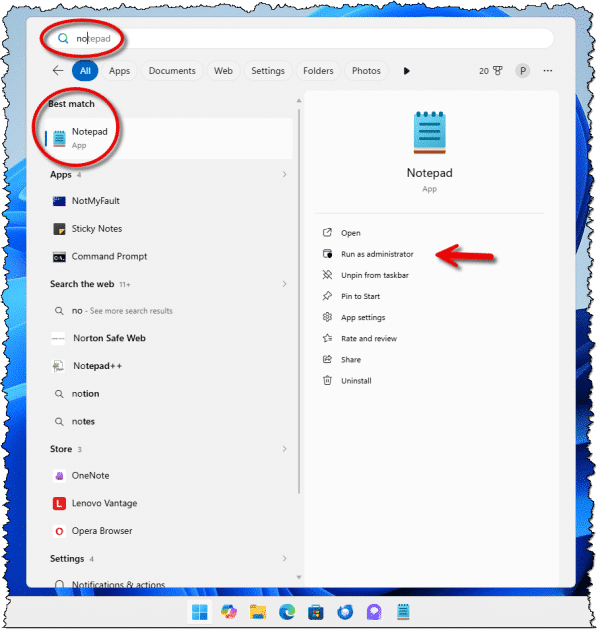Click the Sticky Notes app icon
This screenshot has width=600, height=631.
point(60,229)
